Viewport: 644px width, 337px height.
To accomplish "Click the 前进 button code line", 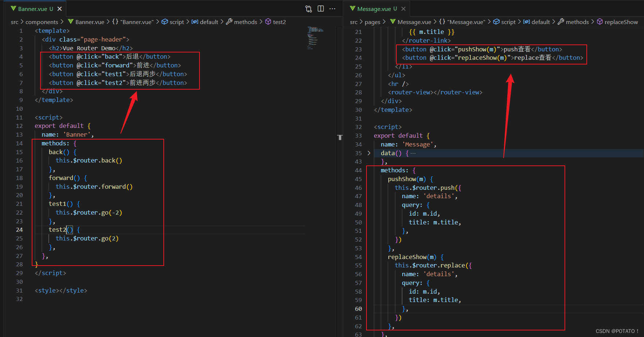I will [115, 65].
